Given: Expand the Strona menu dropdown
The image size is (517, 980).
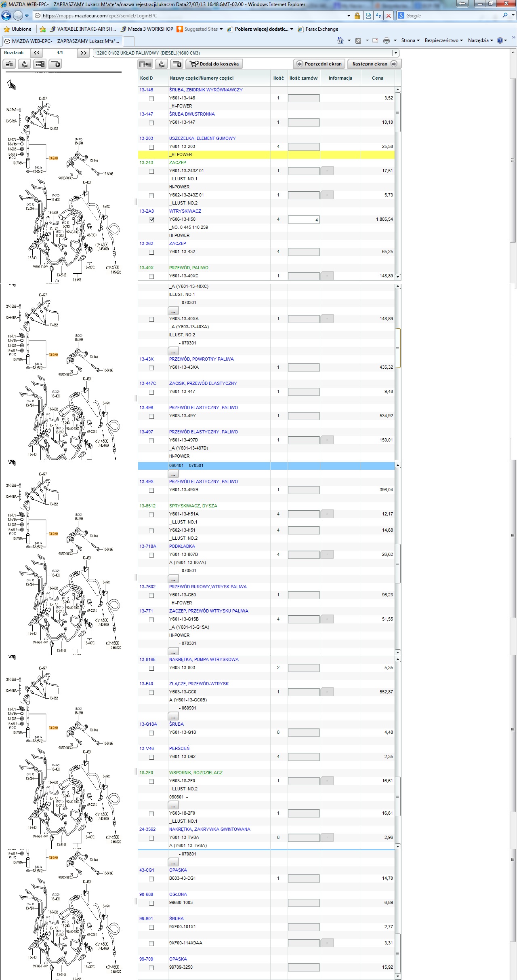Looking at the screenshot, I should coord(410,40).
